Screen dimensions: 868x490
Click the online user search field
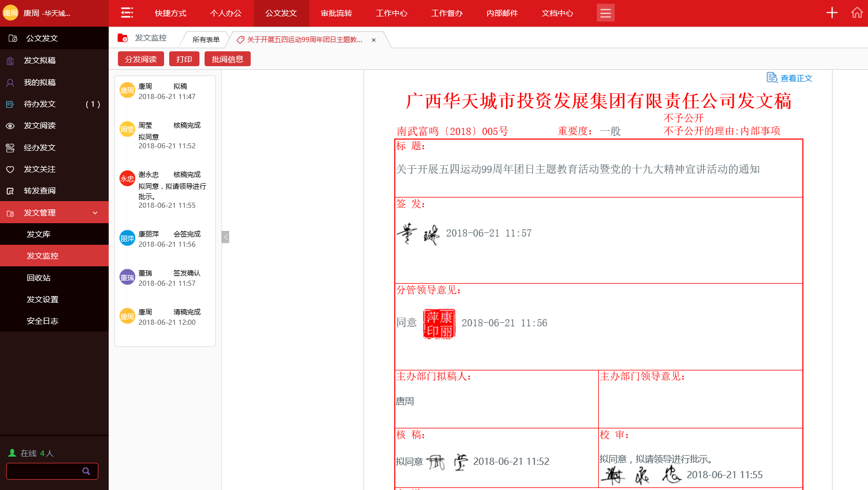[44, 471]
